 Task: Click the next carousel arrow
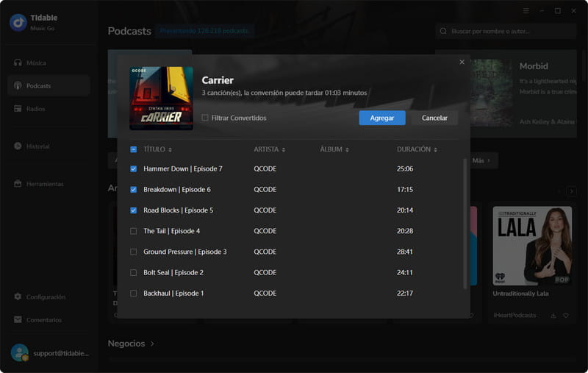[572, 191]
